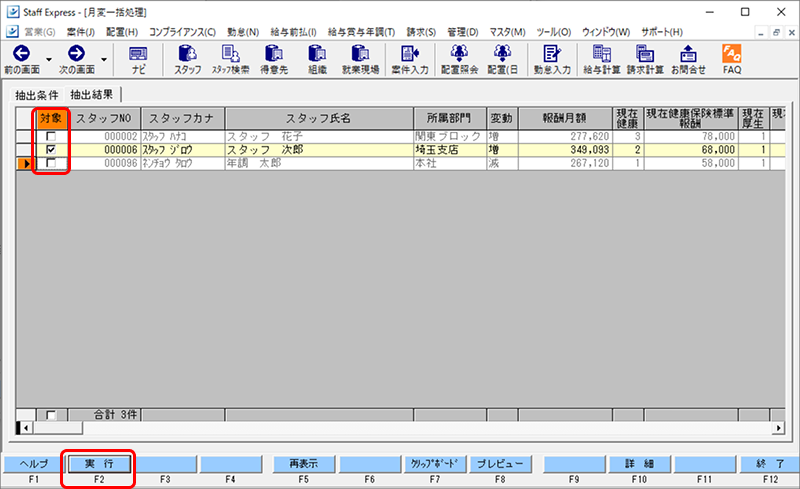Open the dropdown arrow next to 前の画面

(49, 59)
